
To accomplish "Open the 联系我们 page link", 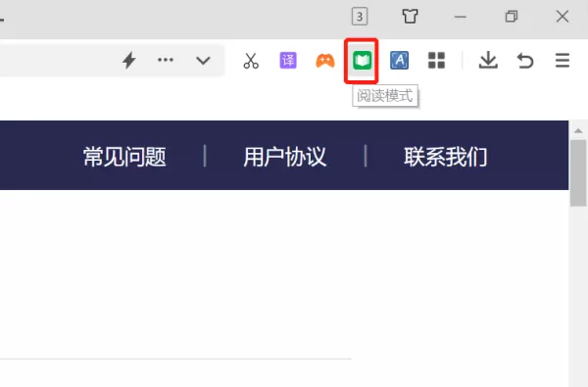I will click(x=446, y=157).
